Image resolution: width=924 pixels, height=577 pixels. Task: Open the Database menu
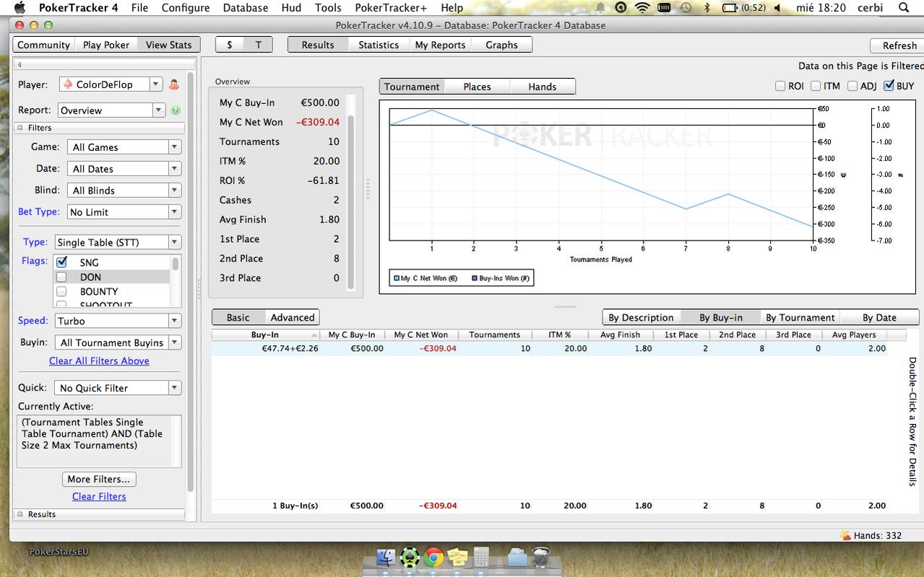pyautogui.click(x=246, y=8)
